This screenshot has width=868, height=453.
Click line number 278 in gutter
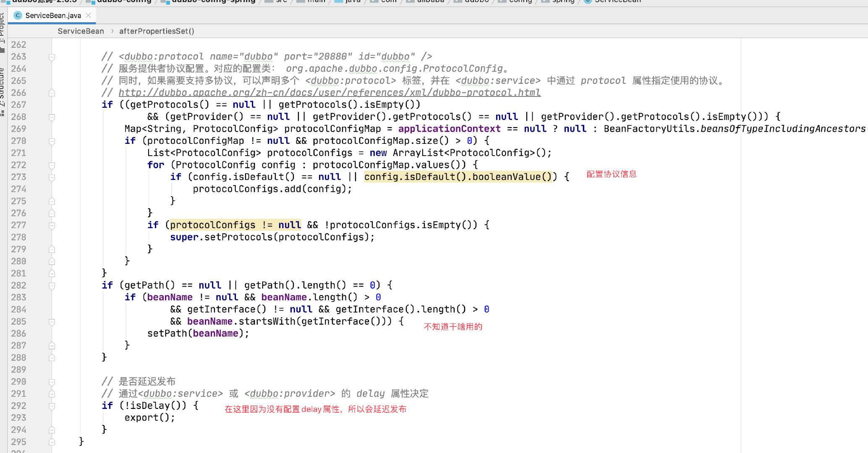pos(18,237)
